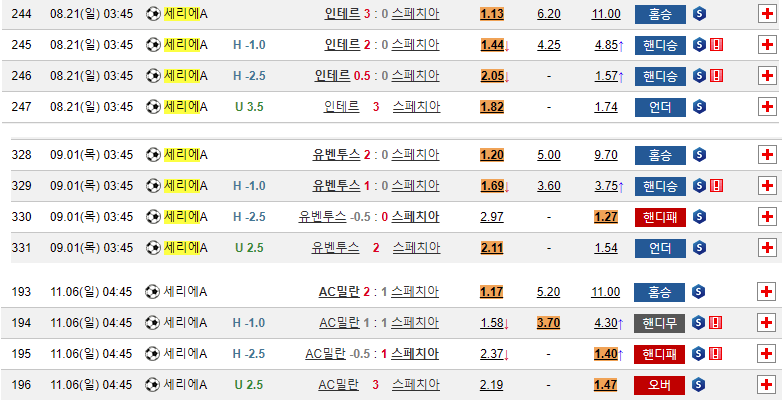Click the 언더 result button in row 247
782x401 pixels.
pyautogui.click(x=659, y=107)
